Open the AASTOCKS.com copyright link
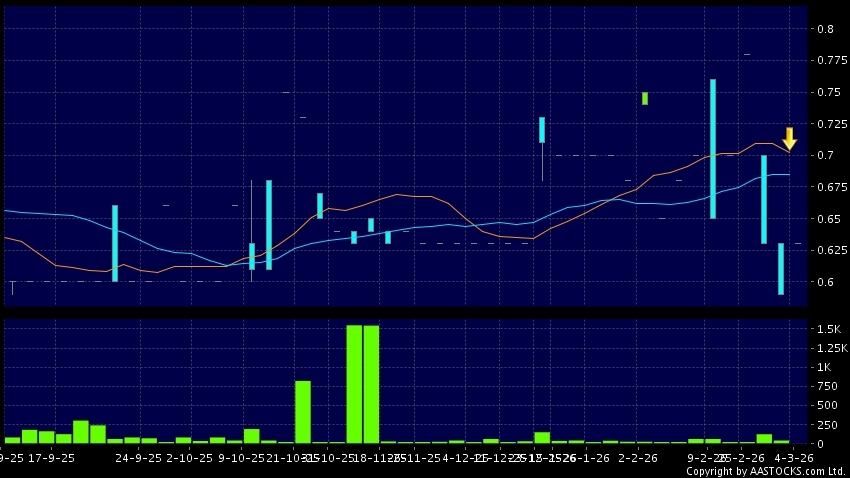This screenshot has width=850, height=478. [x=765, y=471]
